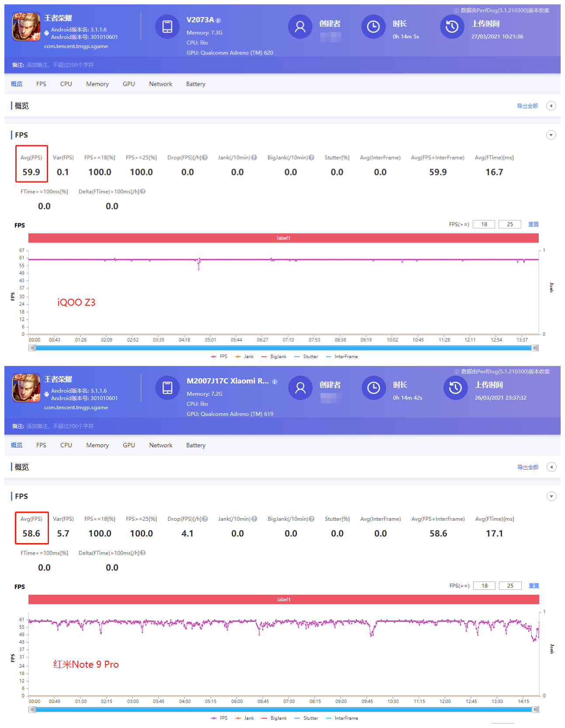Click 重置 next to FPS thresholds in top chart
Viewport: 565px width, 728px height.
[534, 224]
